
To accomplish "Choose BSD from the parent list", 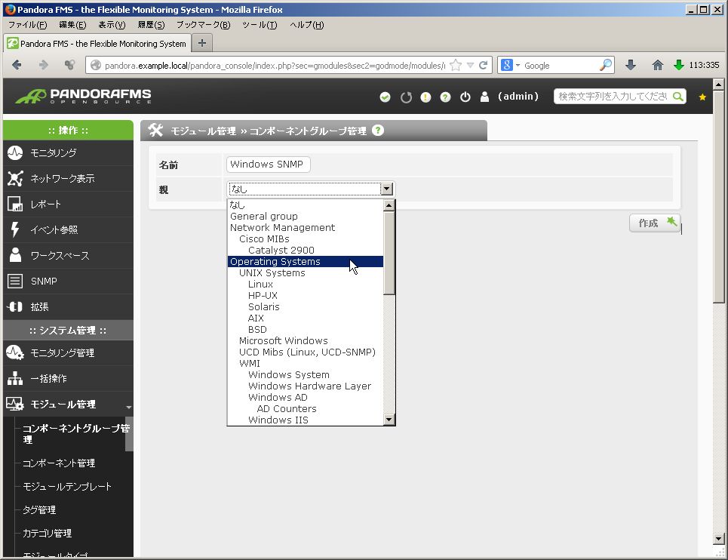I will click(x=306, y=330).
